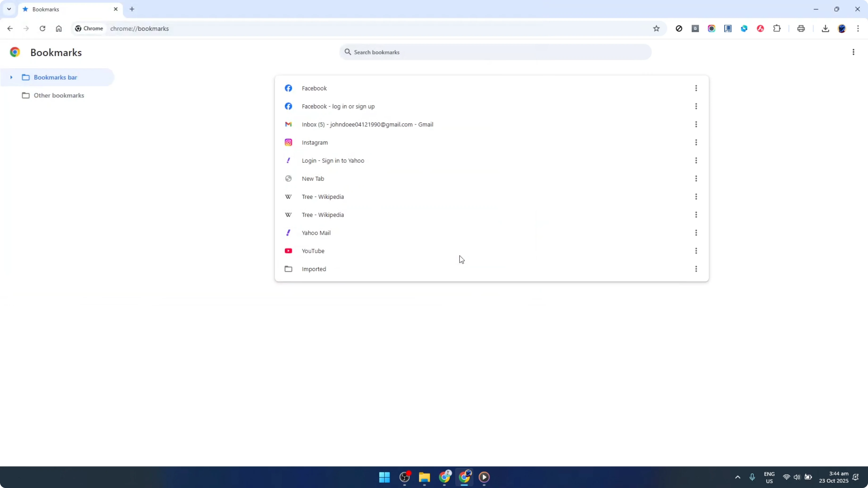The height and width of the screenshot is (488, 868).
Task: Select the Gmail Inbox (5) bookmark
Action: [x=492, y=125]
